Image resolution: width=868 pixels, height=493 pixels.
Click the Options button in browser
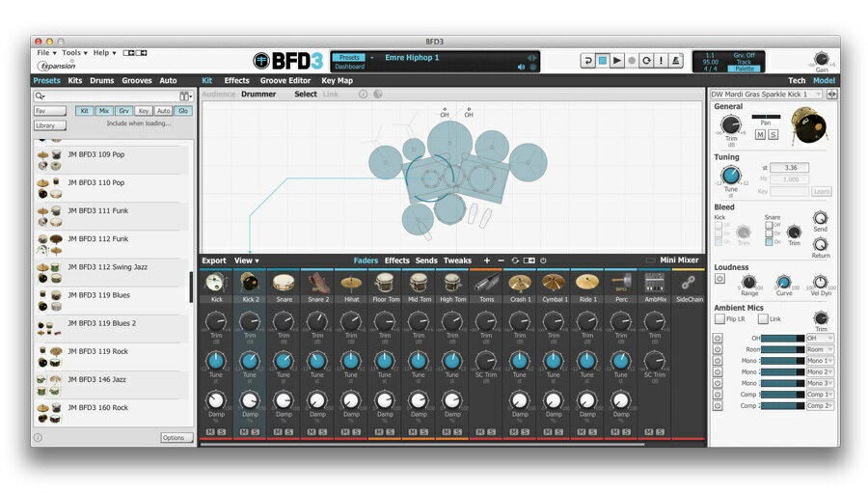[x=176, y=438]
